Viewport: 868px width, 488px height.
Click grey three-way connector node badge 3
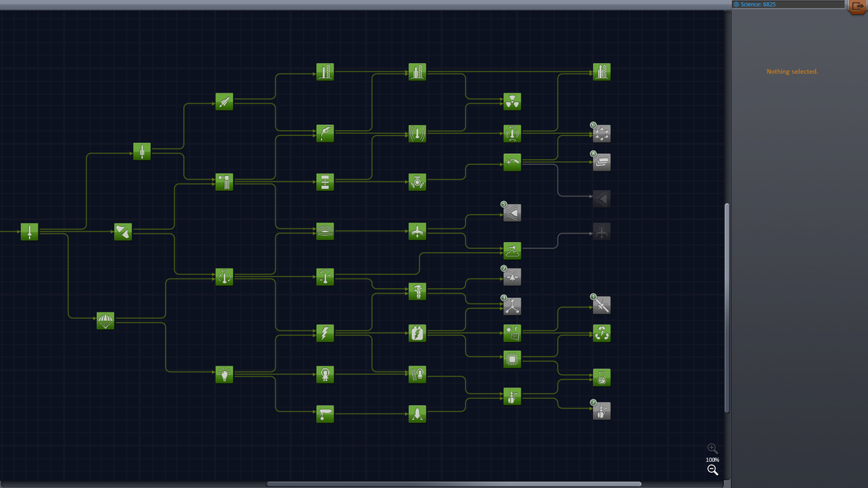click(x=512, y=306)
